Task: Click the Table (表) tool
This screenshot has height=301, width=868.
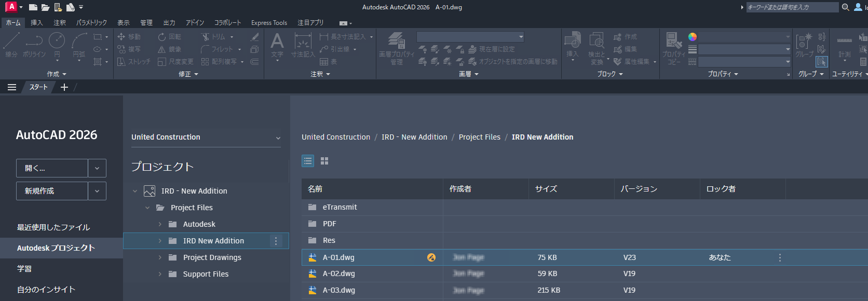Action: [328, 62]
